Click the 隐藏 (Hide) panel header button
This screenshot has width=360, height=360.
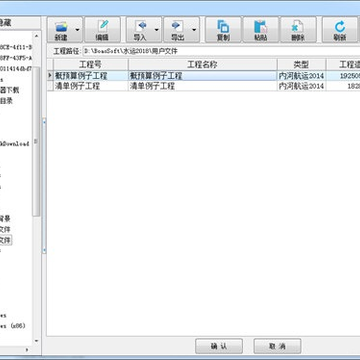[x=20, y=23]
